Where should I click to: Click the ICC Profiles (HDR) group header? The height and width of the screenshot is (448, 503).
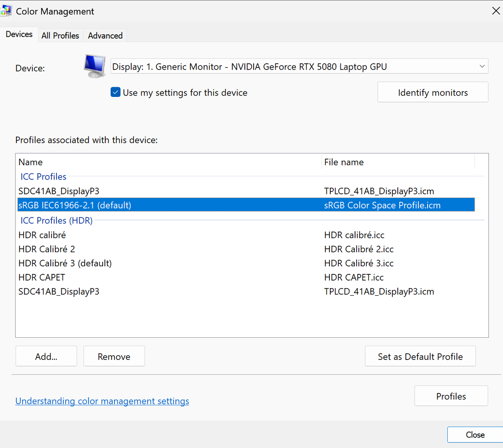click(x=57, y=220)
